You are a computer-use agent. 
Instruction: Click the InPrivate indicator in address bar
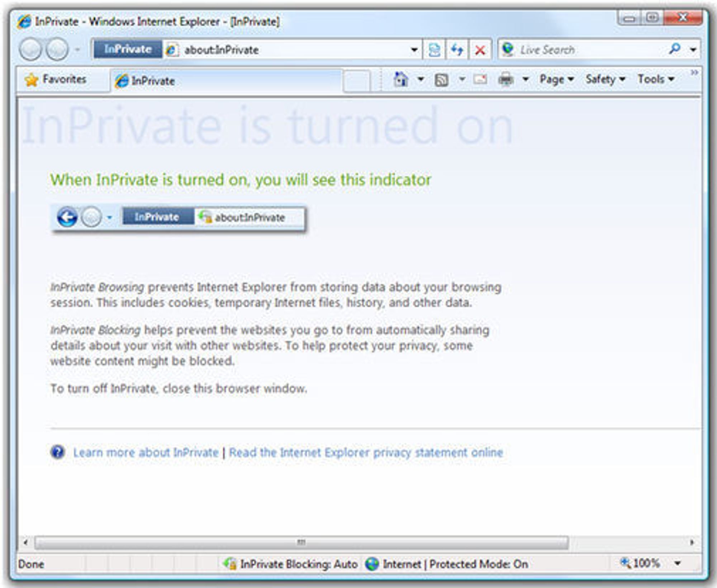[127, 49]
